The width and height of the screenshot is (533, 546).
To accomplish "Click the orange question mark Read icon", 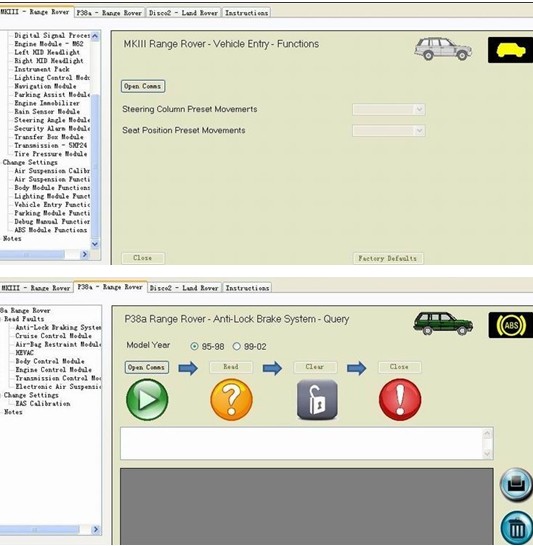I will (x=232, y=400).
